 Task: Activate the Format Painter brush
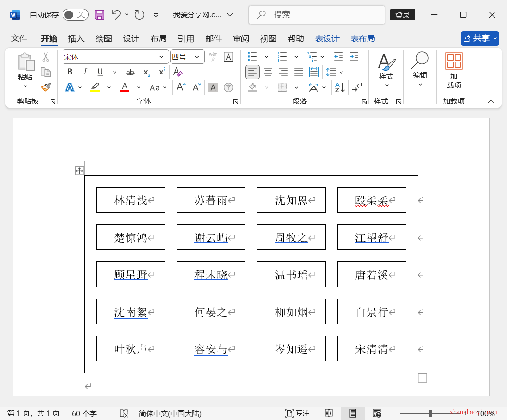coord(46,87)
